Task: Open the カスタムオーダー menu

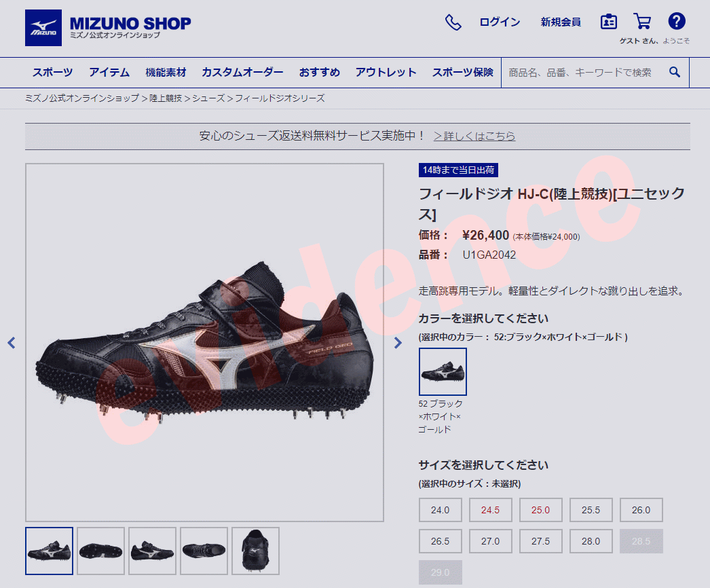Action: pos(242,73)
